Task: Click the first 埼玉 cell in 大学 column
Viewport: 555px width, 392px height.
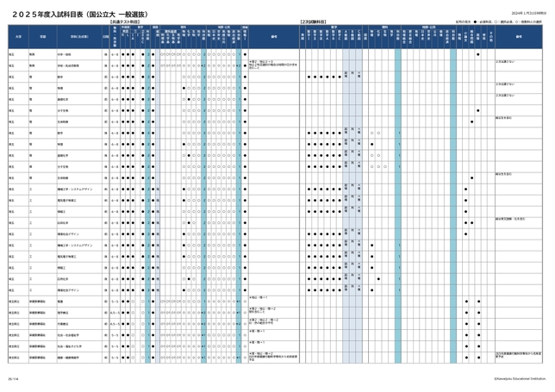Action: coord(12,53)
